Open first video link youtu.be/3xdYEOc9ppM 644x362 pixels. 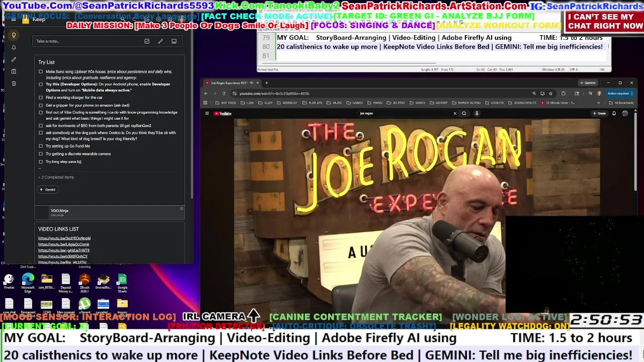coord(64,238)
